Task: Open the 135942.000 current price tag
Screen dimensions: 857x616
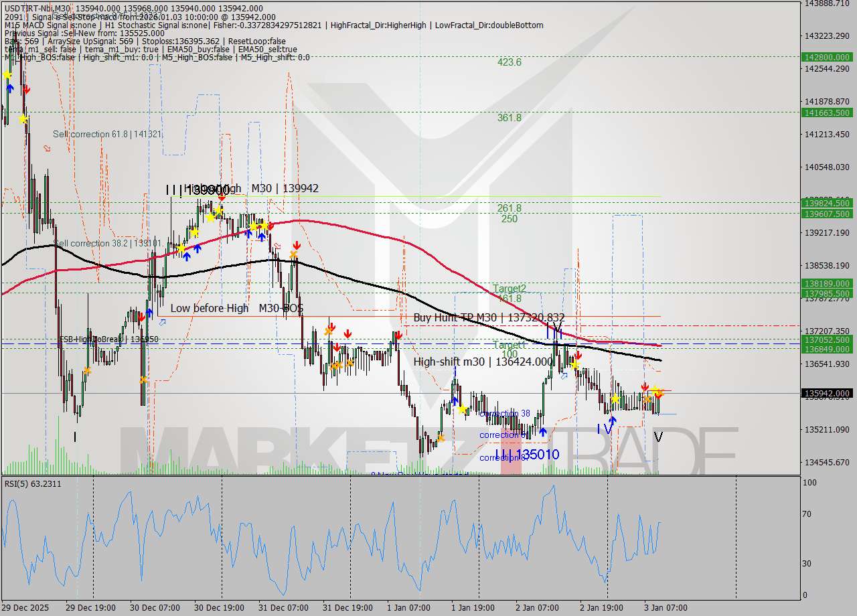Action: click(x=827, y=394)
